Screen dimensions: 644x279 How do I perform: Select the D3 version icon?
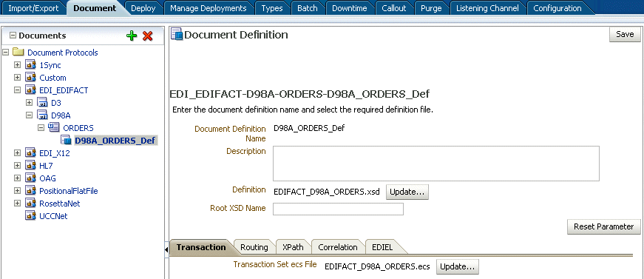(x=43, y=103)
